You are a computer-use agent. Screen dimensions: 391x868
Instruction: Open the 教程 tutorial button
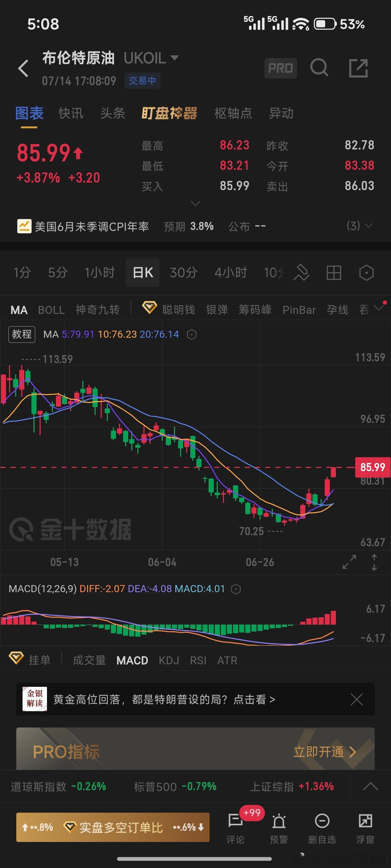[x=22, y=334]
